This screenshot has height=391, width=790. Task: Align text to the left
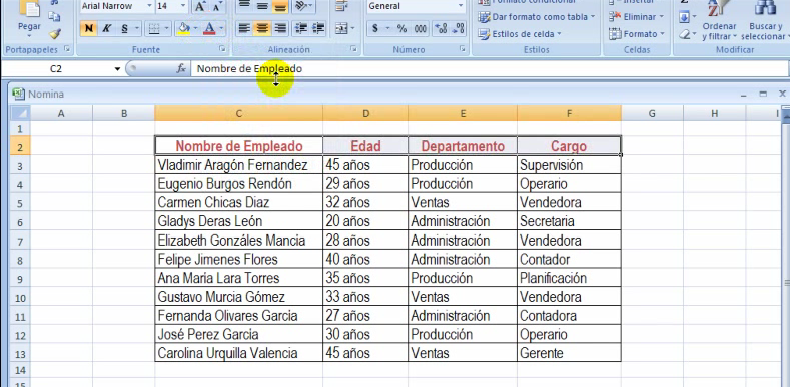[244, 29]
